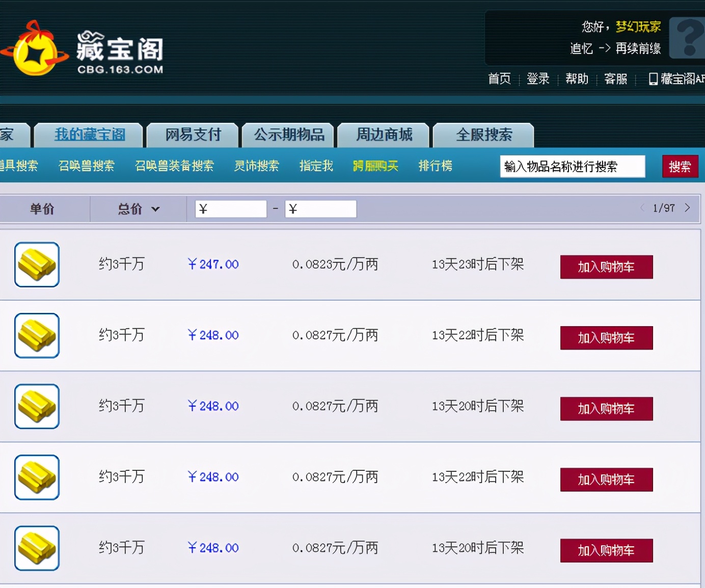This screenshot has height=588, width=705.
Task: Contact 客服 via the header link
Action: point(615,78)
